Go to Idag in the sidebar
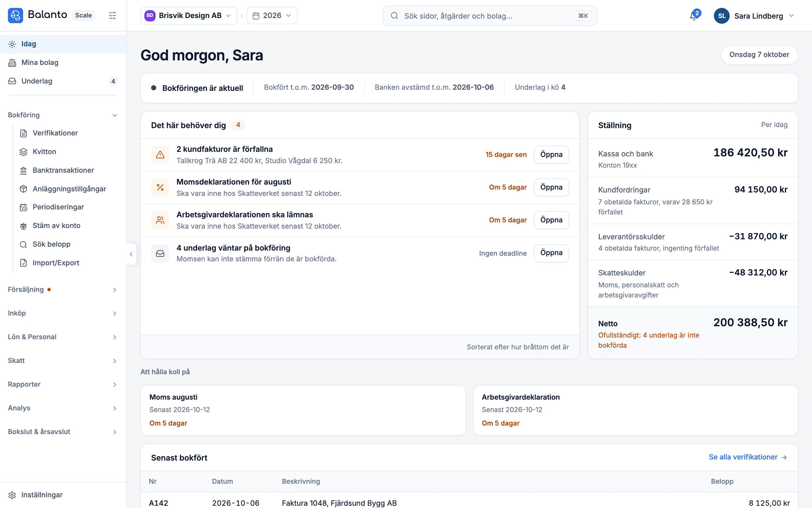The image size is (812, 508). click(x=63, y=44)
